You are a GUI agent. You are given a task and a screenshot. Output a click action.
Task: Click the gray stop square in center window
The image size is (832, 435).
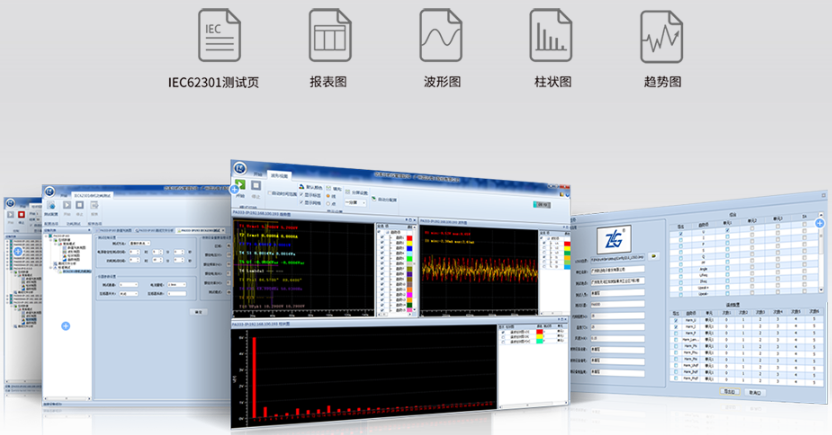coord(256,186)
